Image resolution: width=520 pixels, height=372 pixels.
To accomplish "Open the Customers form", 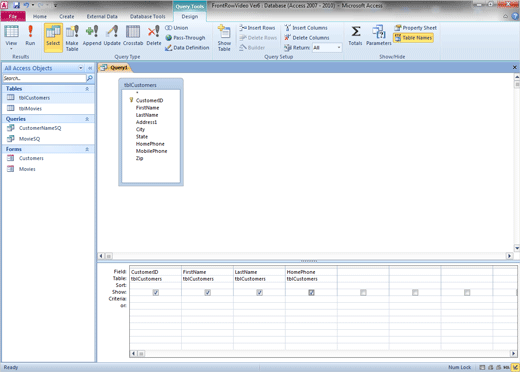I will 48,158.
